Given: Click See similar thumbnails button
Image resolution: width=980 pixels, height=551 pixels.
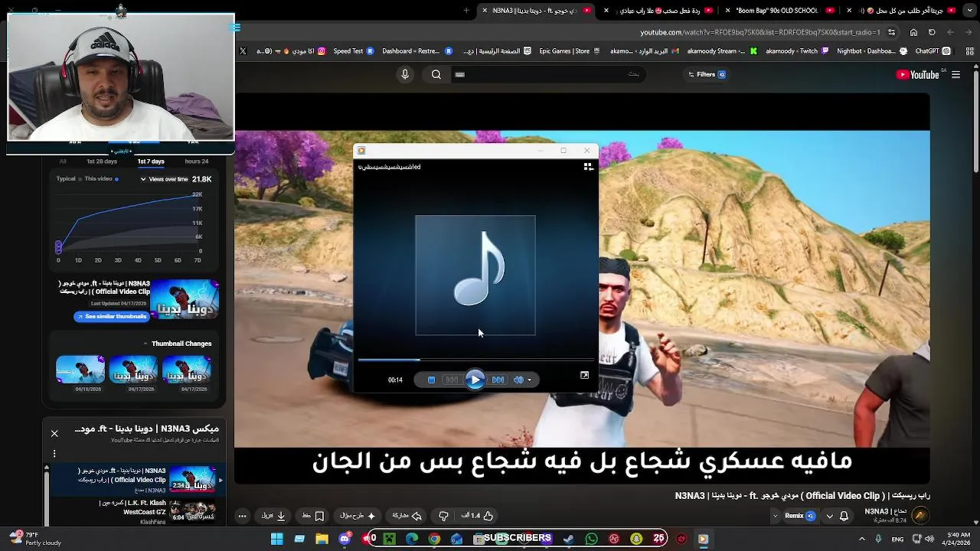Looking at the screenshot, I should tap(112, 316).
